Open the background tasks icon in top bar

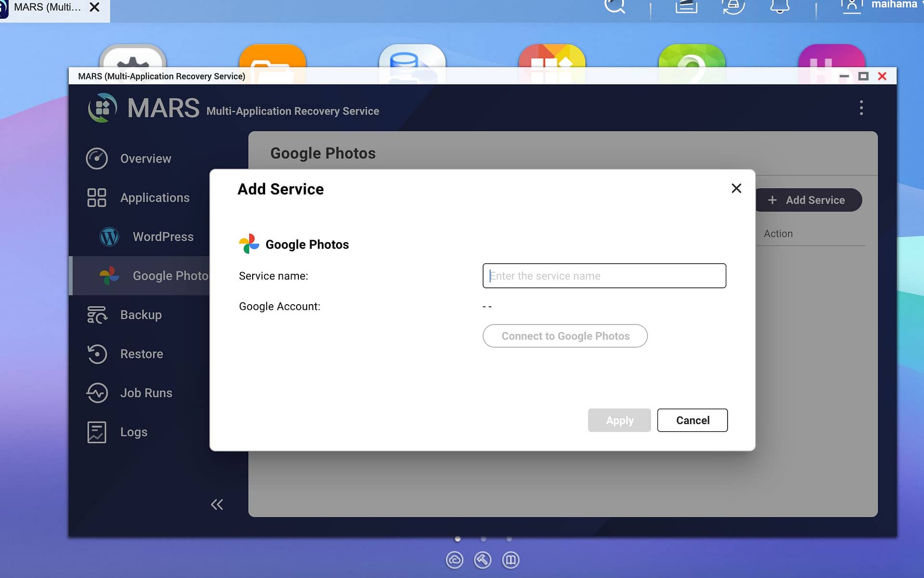pyautogui.click(x=686, y=6)
